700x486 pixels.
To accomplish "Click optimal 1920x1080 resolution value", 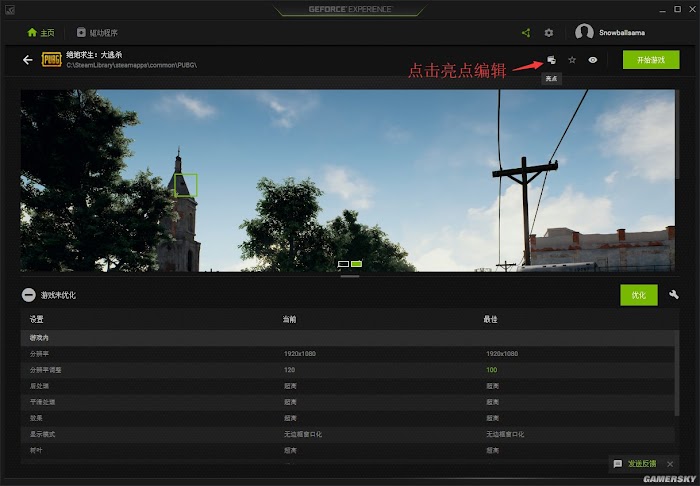I will [502, 354].
